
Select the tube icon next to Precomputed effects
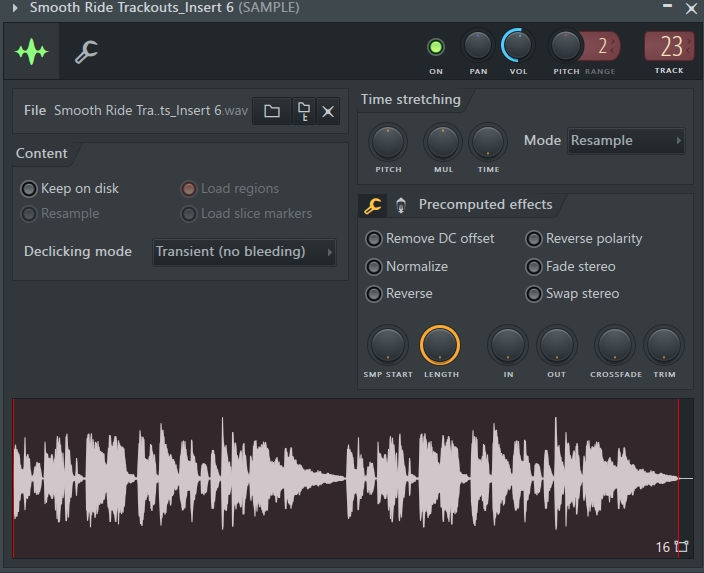point(401,205)
